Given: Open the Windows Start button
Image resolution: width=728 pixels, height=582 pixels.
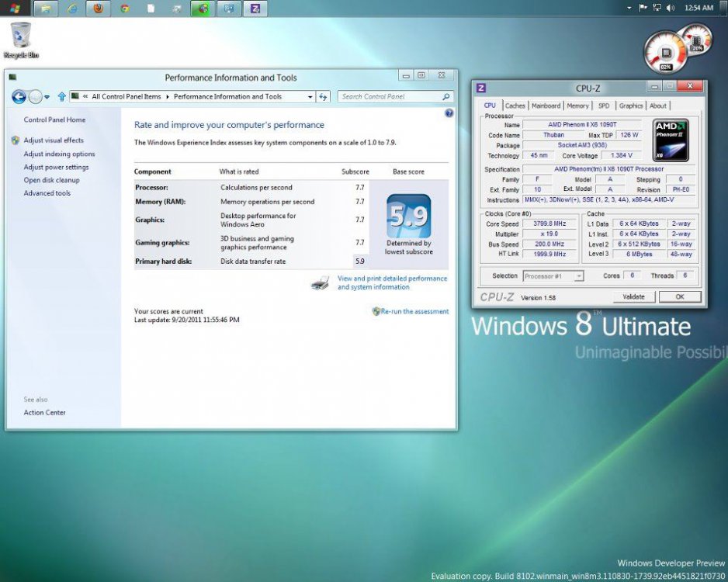Looking at the screenshot, I should pyautogui.click(x=15, y=8).
